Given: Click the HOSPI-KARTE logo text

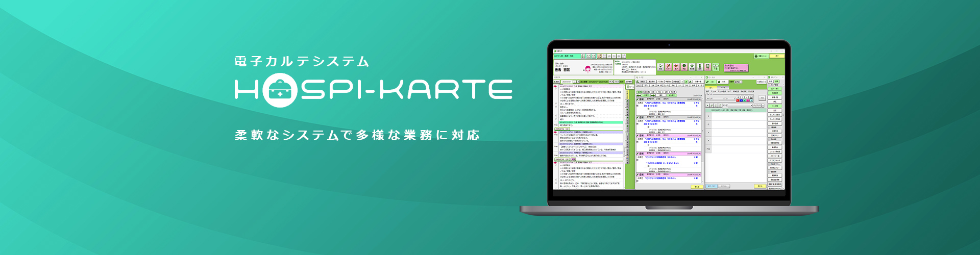Looking at the screenshot, I should (373, 90).
